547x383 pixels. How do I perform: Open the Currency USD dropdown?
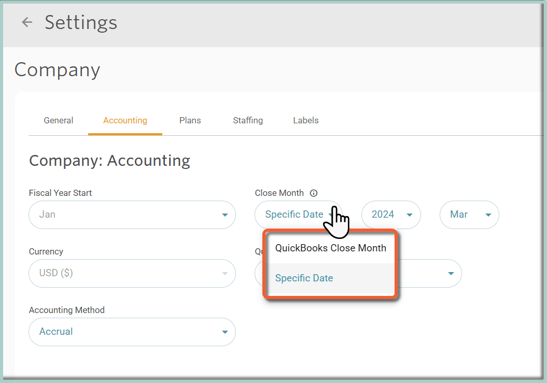click(132, 273)
